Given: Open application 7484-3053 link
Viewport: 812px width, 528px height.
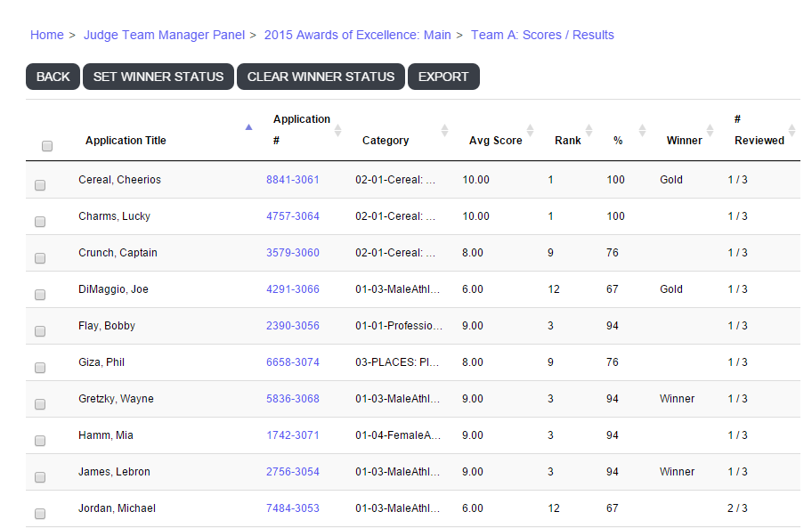Looking at the screenshot, I should click(x=293, y=508).
